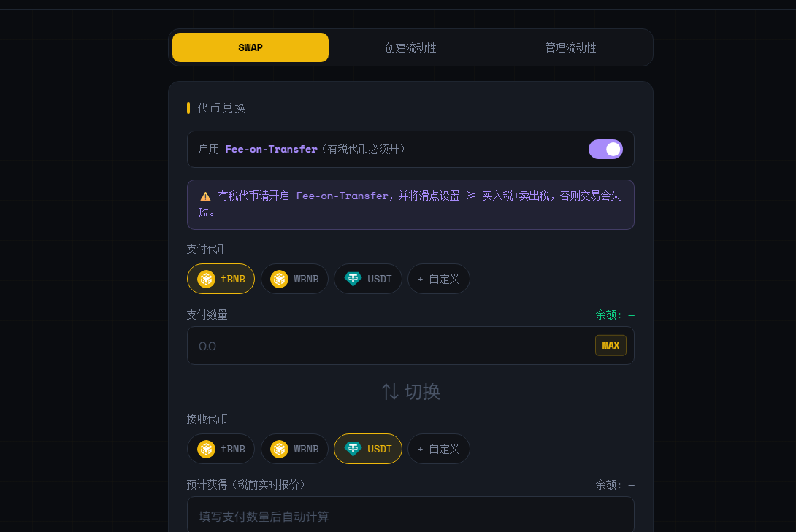Click the USDT diamond icon under 接收代币
796x532 pixels.
[353, 448]
